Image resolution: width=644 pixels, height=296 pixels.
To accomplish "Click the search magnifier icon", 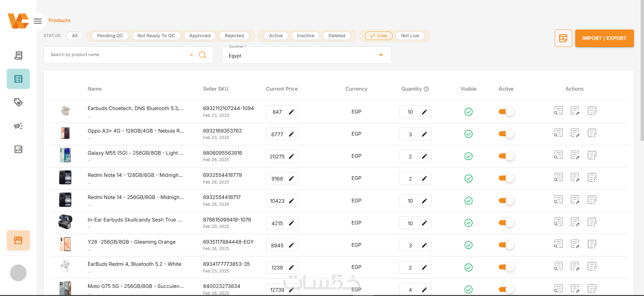I will point(202,55).
